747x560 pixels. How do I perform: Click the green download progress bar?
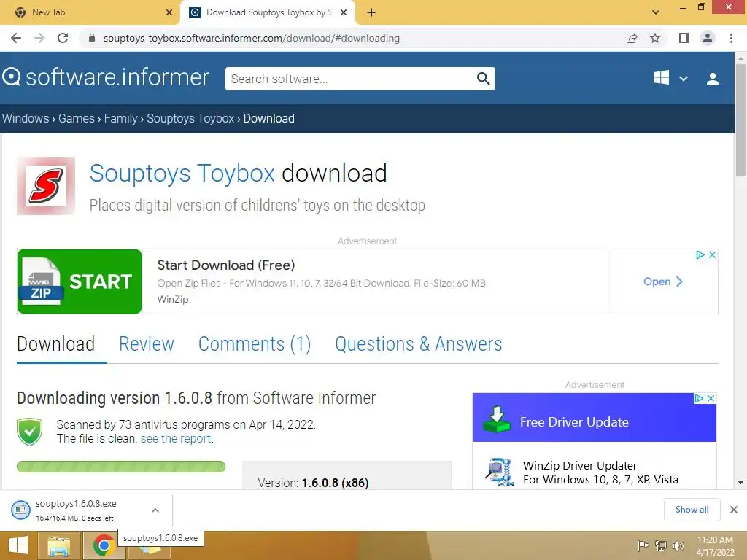tap(121, 467)
